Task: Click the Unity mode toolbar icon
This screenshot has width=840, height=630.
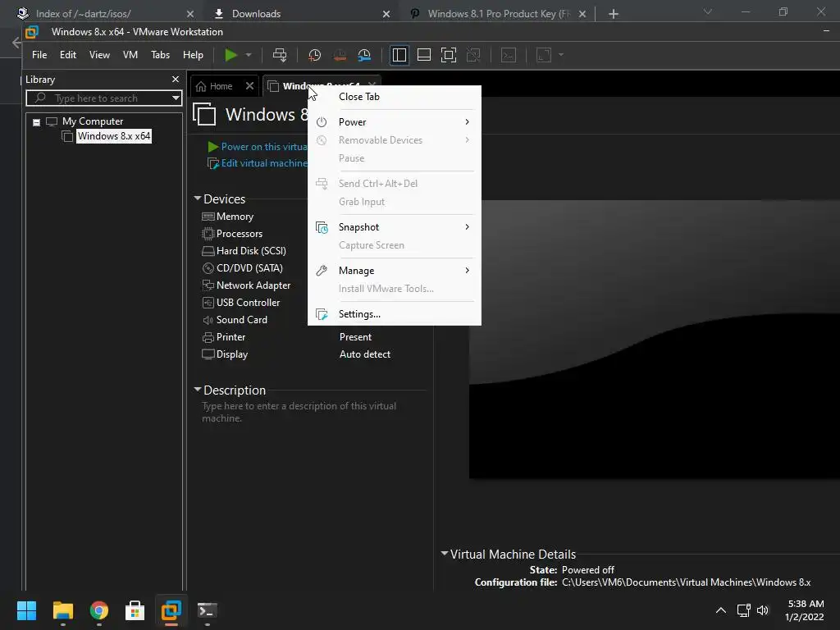Action: click(473, 55)
